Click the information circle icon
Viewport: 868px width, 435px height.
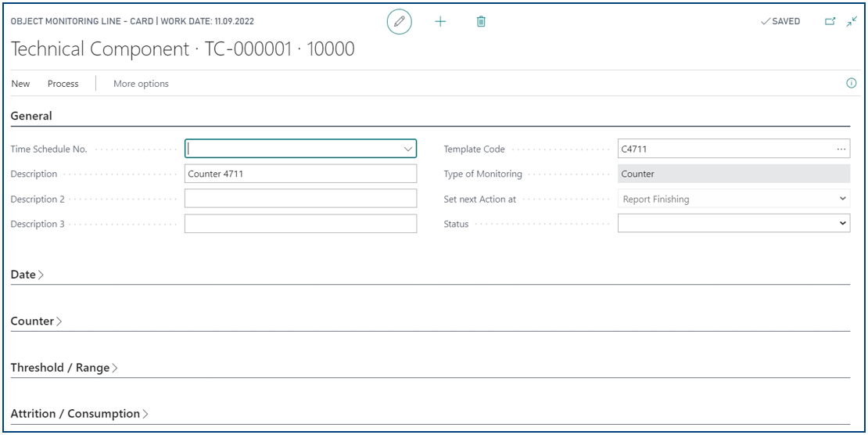(x=852, y=84)
